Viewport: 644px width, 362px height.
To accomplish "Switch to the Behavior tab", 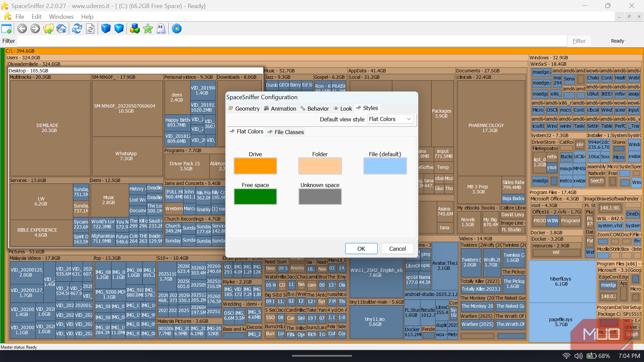I will coord(315,109).
